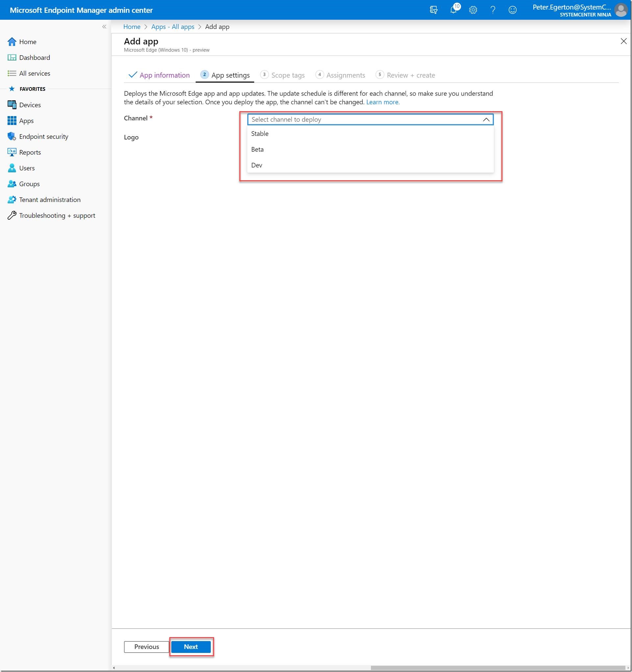
Task: Pick the Dev channel option
Action: (257, 165)
